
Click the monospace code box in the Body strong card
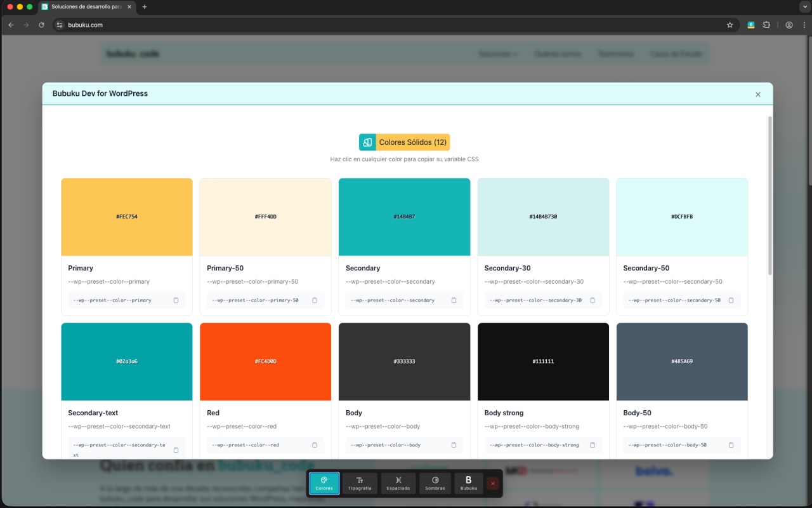click(x=543, y=445)
